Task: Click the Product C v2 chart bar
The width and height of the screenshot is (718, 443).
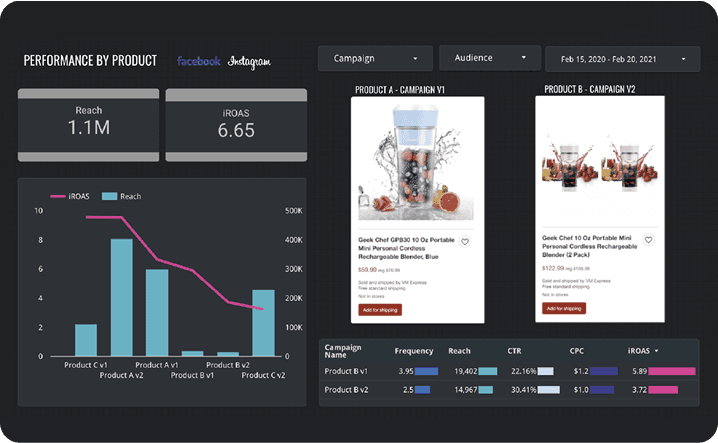Action: click(x=264, y=323)
